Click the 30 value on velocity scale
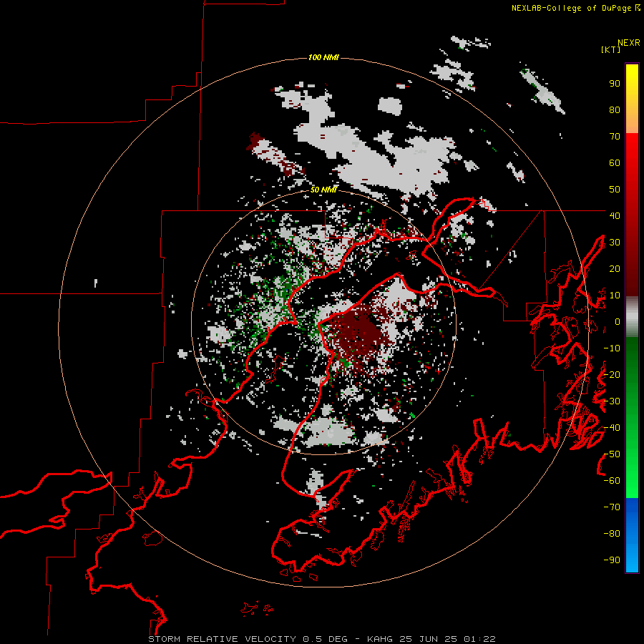 tap(615, 243)
